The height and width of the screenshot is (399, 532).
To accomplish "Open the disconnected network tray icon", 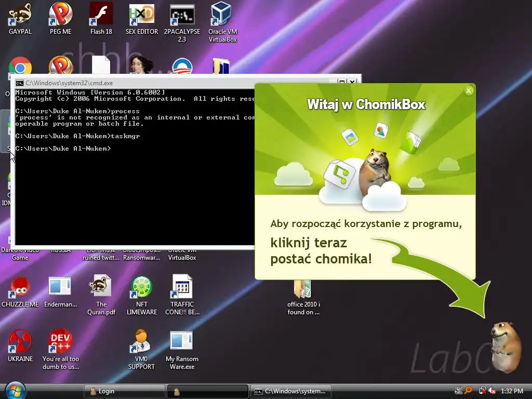I will pos(482,391).
